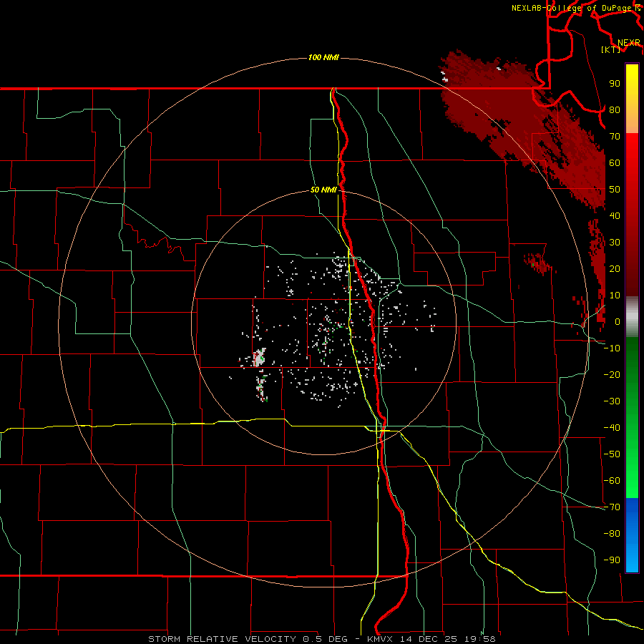Click the -50 value on velocity scale
The height and width of the screenshot is (644, 644).
612,454
